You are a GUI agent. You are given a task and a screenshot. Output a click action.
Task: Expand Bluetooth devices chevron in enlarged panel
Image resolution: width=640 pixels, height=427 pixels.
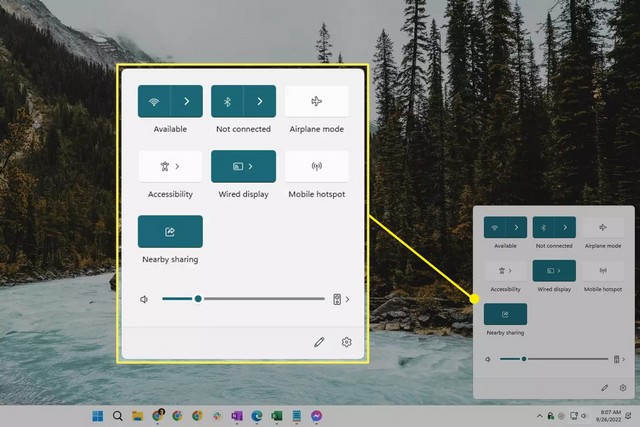(x=260, y=101)
